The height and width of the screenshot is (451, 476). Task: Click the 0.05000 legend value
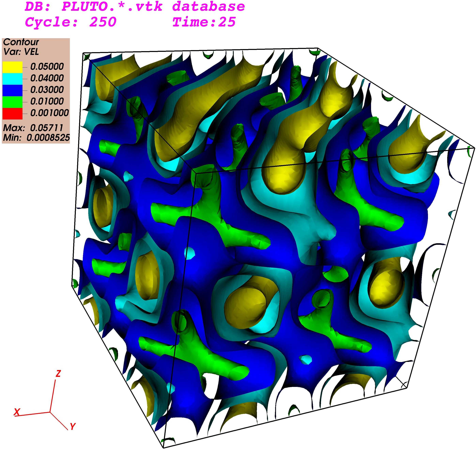pos(47,67)
